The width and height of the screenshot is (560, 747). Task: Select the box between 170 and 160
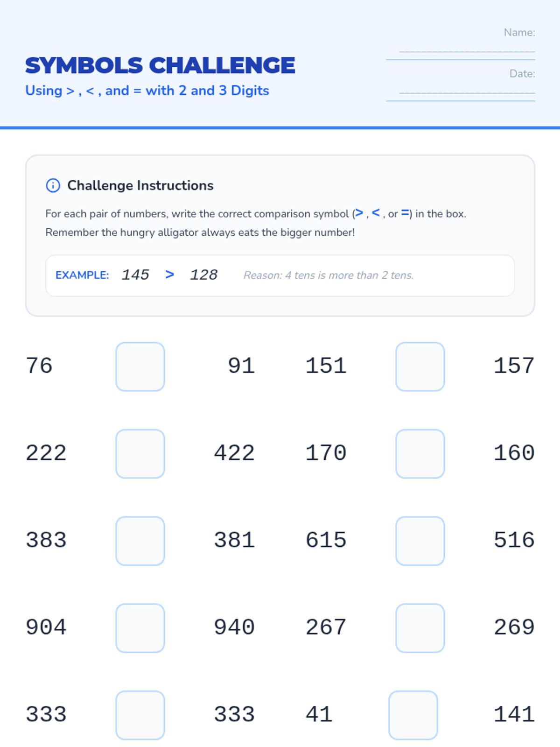tap(420, 454)
